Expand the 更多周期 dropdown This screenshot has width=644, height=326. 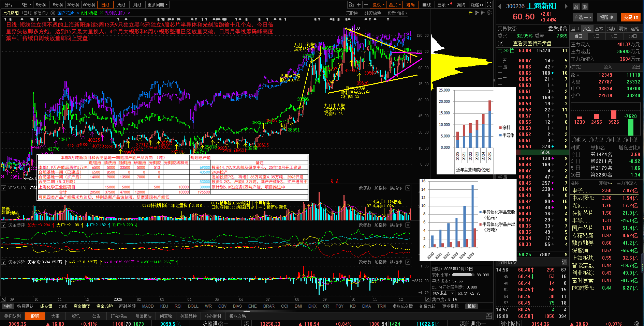(x=157, y=5)
